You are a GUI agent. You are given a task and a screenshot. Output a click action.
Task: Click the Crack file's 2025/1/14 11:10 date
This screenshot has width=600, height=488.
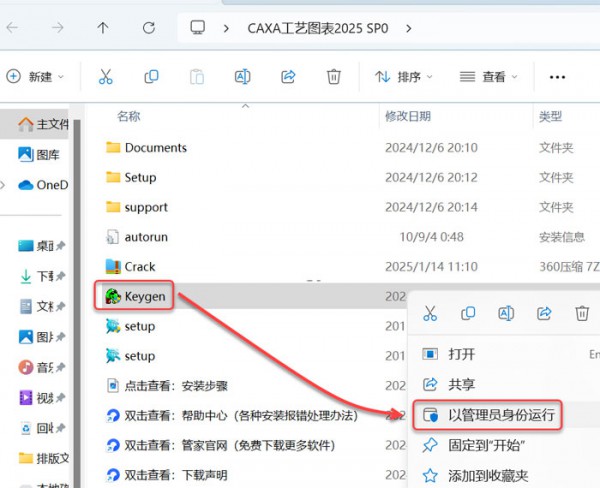point(431,267)
